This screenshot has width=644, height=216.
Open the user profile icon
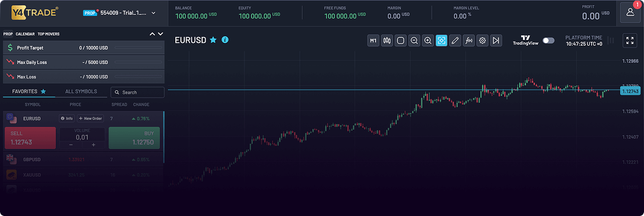point(630,13)
